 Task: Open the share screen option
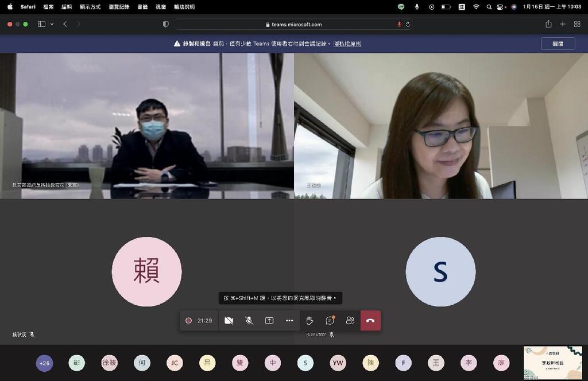(269, 321)
